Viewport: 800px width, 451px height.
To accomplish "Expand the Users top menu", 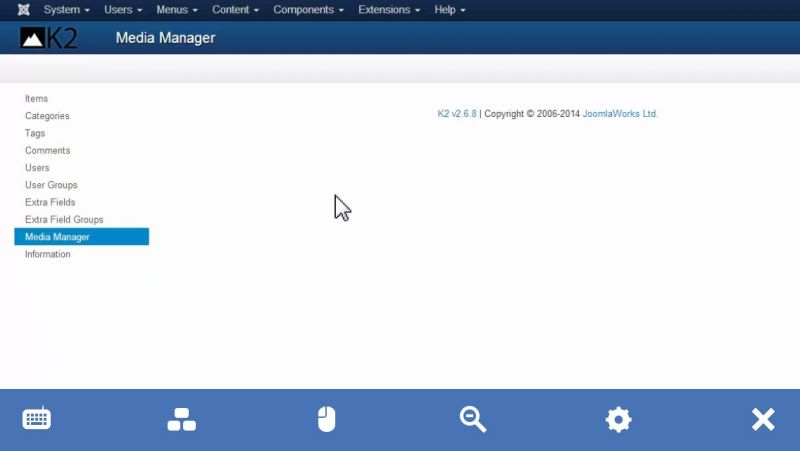I will [123, 10].
